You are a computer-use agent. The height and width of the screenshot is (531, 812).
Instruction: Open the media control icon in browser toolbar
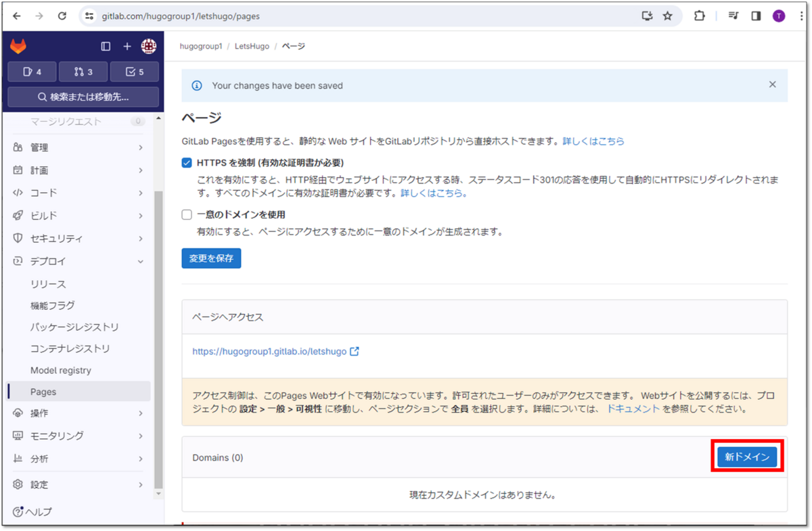(734, 16)
